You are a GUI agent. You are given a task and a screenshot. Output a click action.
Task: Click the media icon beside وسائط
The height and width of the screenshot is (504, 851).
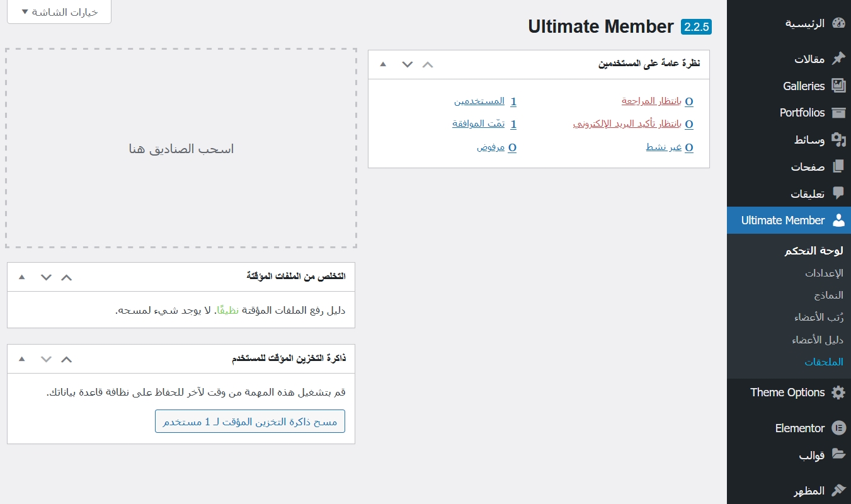(x=838, y=140)
